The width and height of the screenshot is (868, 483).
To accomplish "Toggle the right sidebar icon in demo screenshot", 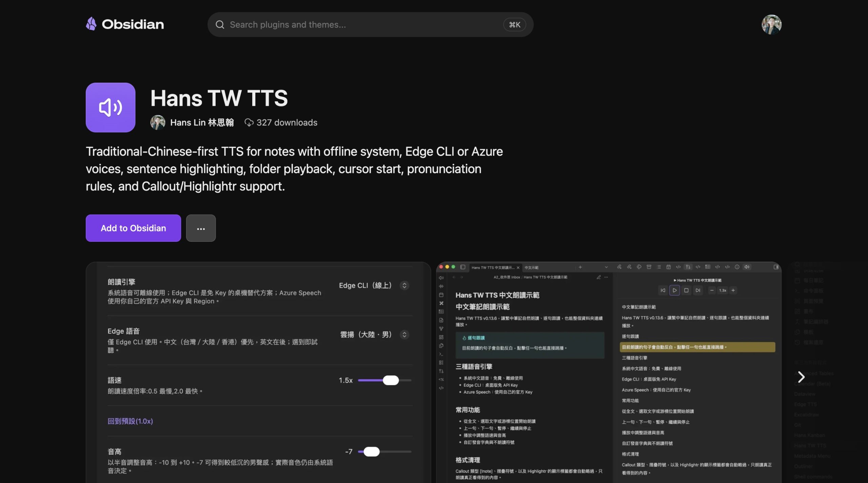I will point(776,267).
